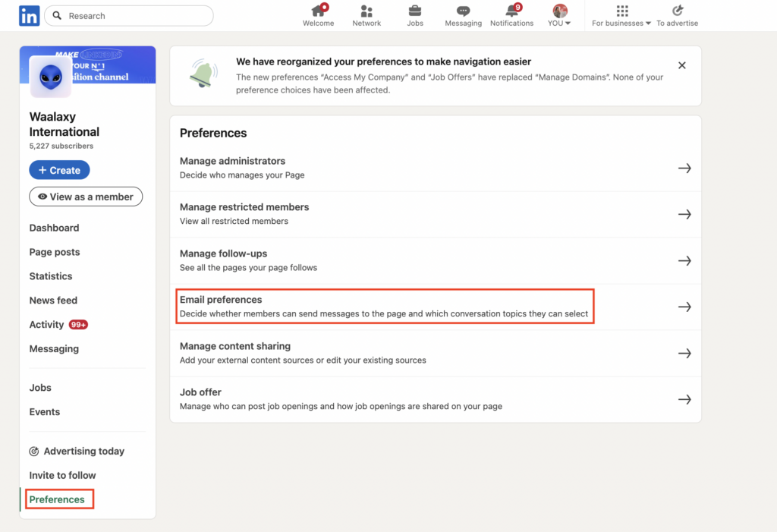Open Statistics in the sidebar
777x532 pixels.
coord(51,276)
